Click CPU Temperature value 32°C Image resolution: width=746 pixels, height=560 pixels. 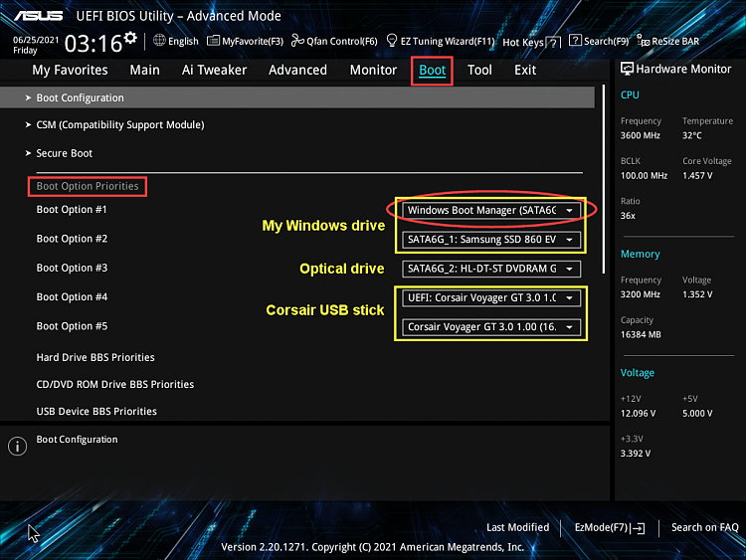691,135
